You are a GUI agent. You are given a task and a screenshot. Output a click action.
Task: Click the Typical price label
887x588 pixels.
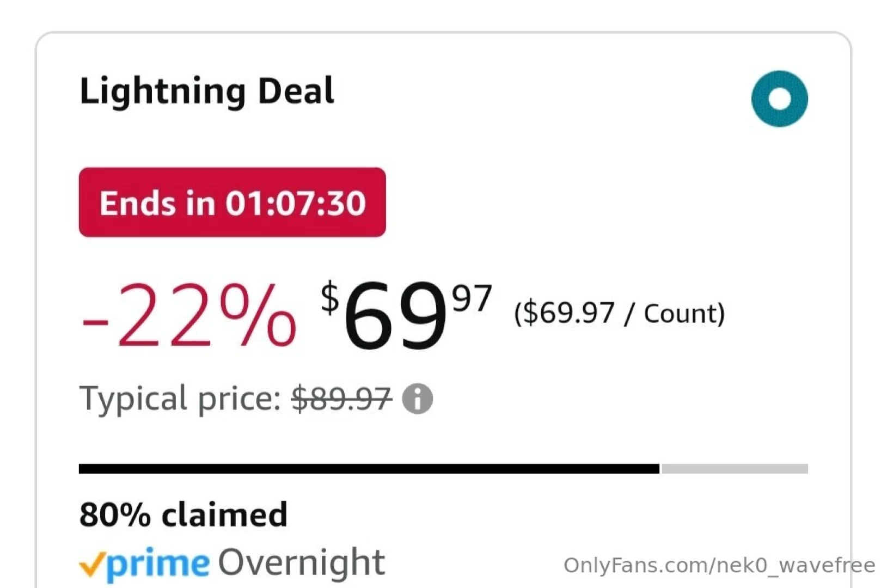(x=180, y=398)
